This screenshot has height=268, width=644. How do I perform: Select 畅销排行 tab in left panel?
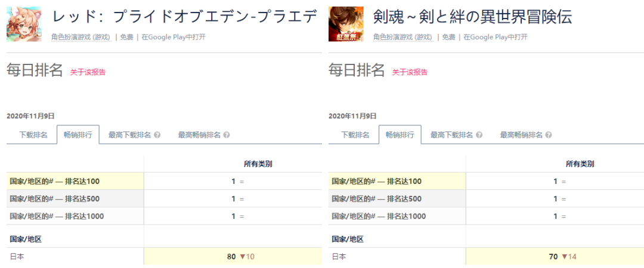(x=78, y=135)
